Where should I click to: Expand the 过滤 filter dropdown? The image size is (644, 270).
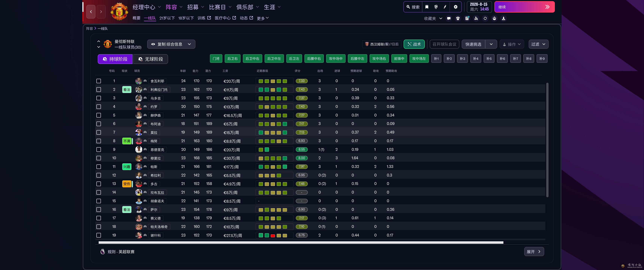click(x=538, y=44)
